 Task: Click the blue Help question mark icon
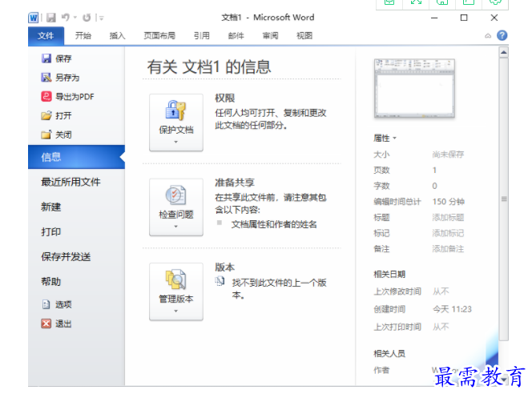click(502, 35)
